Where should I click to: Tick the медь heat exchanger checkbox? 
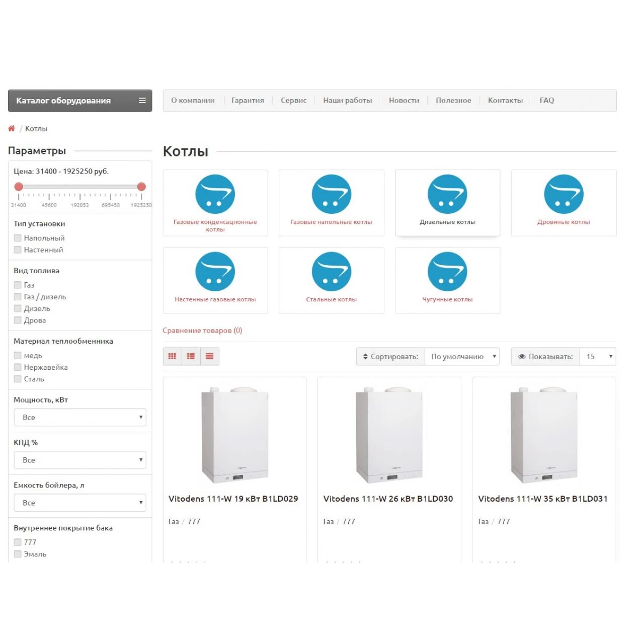pyautogui.click(x=18, y=355)
